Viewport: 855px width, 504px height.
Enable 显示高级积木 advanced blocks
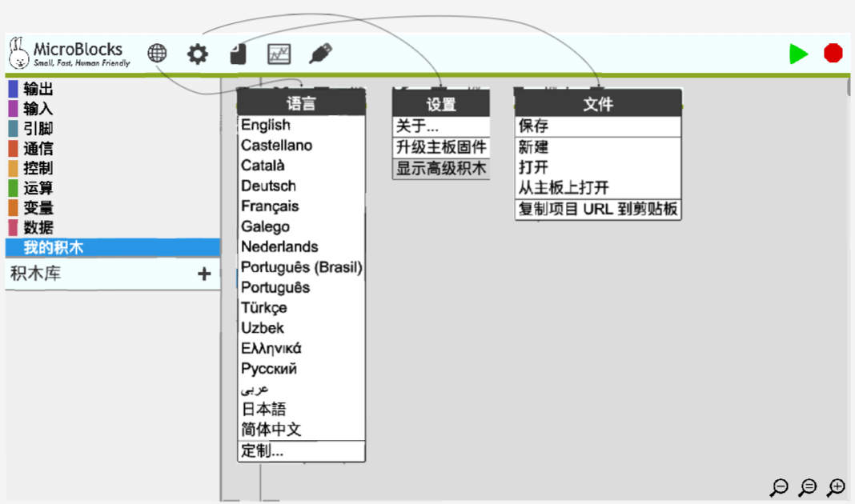pos(440,168)
